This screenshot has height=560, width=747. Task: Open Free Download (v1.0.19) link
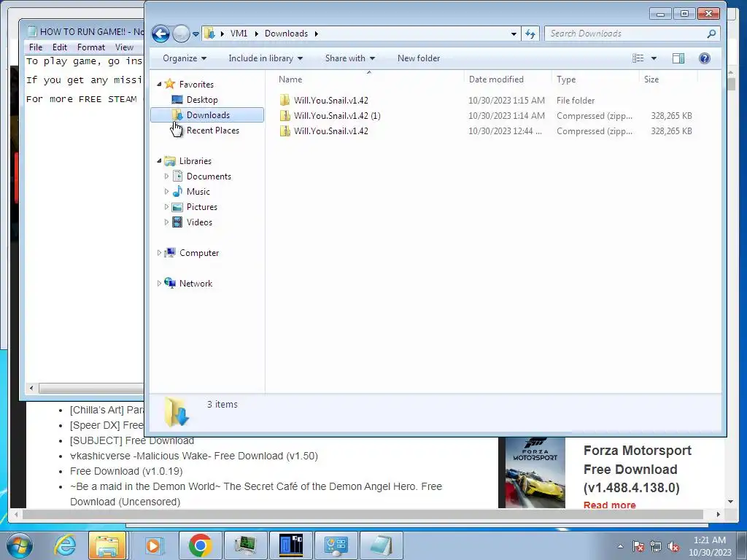[x=126, y=471]
